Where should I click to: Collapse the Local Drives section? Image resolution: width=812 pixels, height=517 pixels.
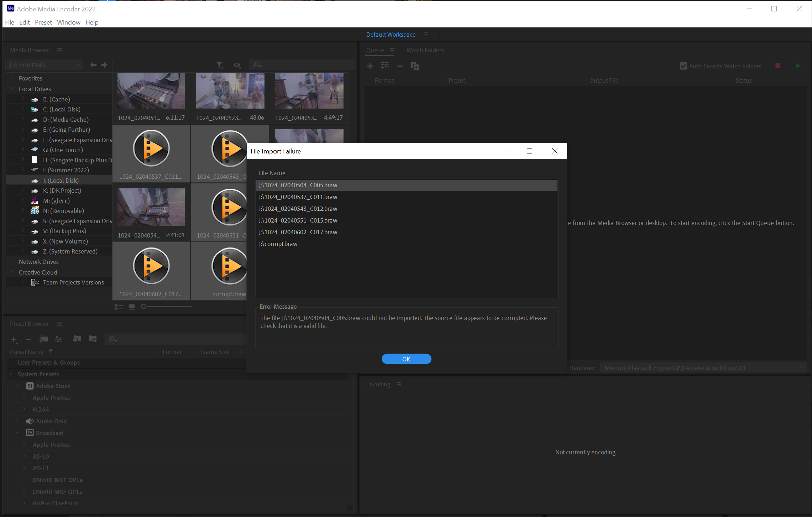coord(12,89)
